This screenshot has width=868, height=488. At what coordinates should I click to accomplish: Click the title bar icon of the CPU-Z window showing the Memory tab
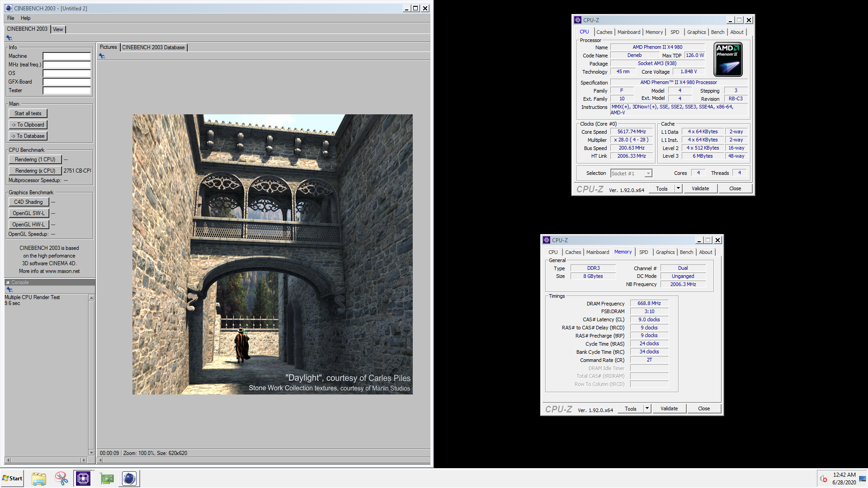point(546,240)
